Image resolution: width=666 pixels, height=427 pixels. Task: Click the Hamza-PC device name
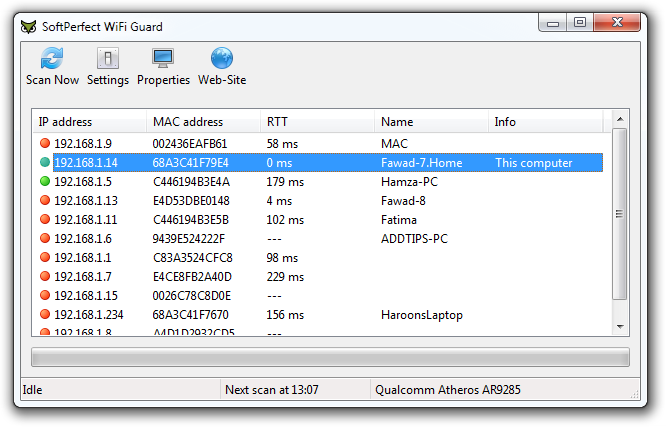409,182
